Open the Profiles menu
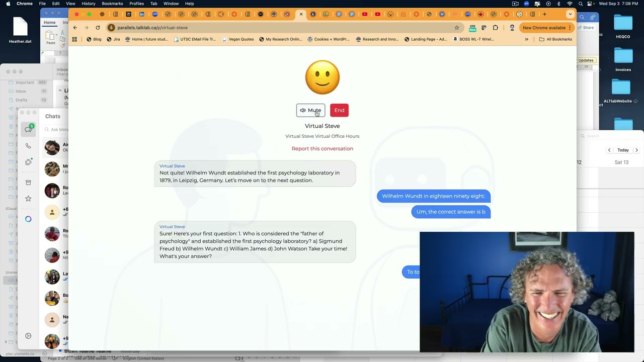The height and width of the screenshot is (362, 644). 136,4
